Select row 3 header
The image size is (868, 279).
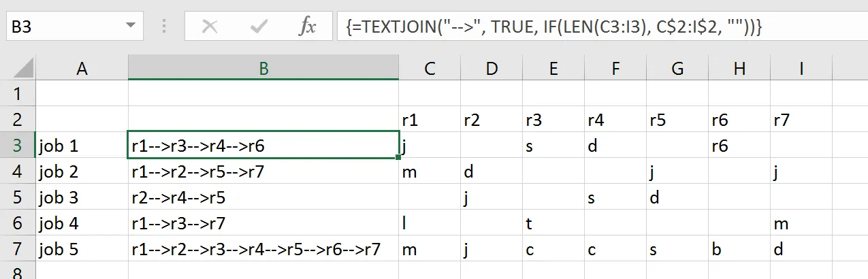[17, 146]
